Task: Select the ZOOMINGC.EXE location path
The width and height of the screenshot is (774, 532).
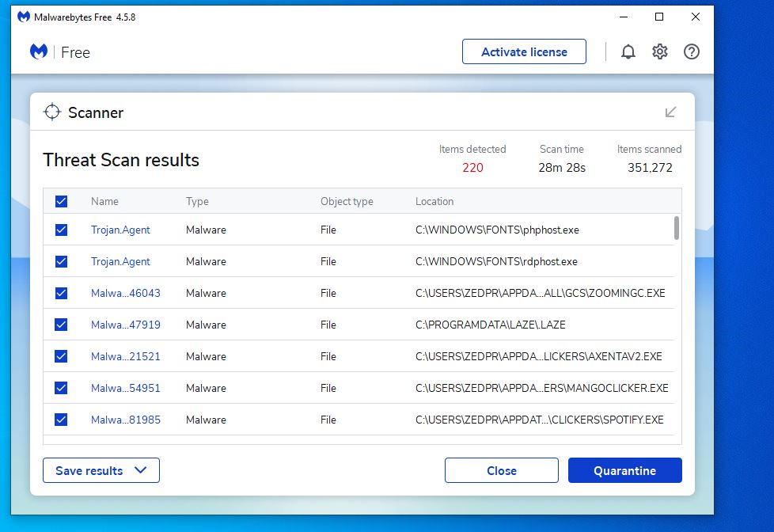Action: point(540,293)
